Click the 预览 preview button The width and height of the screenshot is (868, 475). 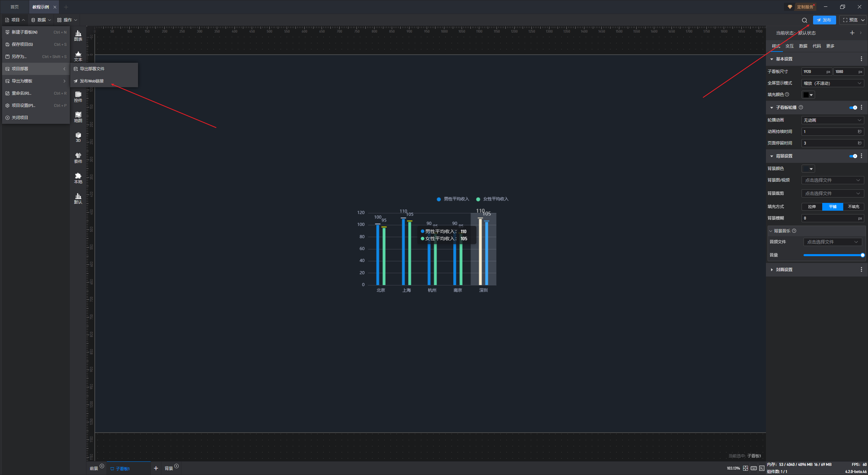[x=850, y=20]
